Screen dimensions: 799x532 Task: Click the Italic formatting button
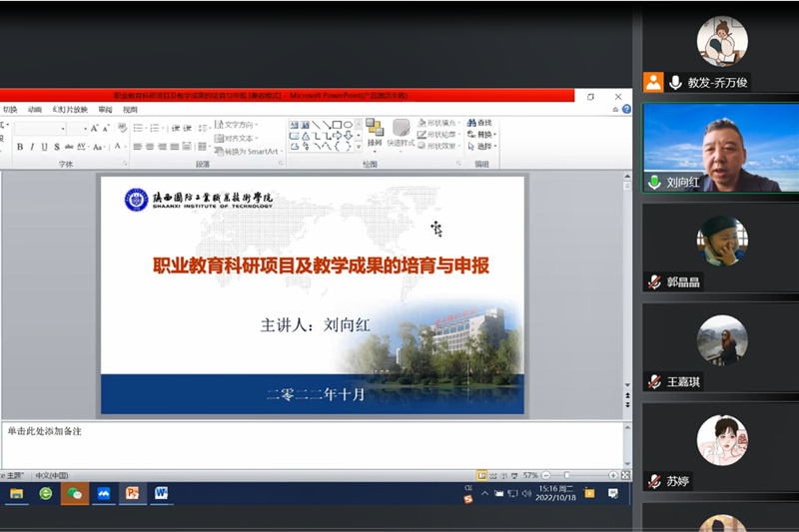coord(32,147)
